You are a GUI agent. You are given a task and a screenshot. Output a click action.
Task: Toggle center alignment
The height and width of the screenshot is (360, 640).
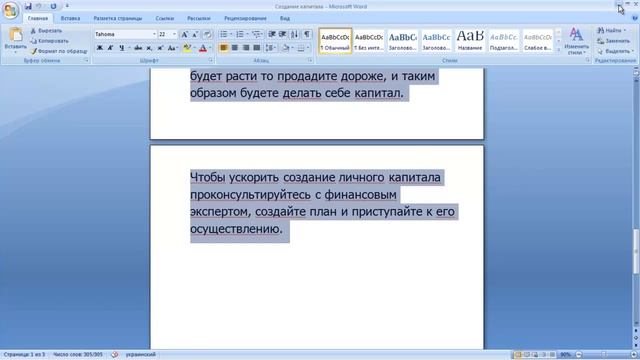235,48
